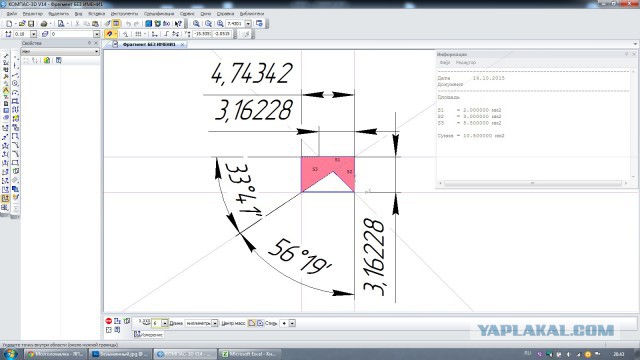This screenshot has height=360, width=640.
Task: Open the decimal places dropdown showing 6
Action: pos(165,323)
